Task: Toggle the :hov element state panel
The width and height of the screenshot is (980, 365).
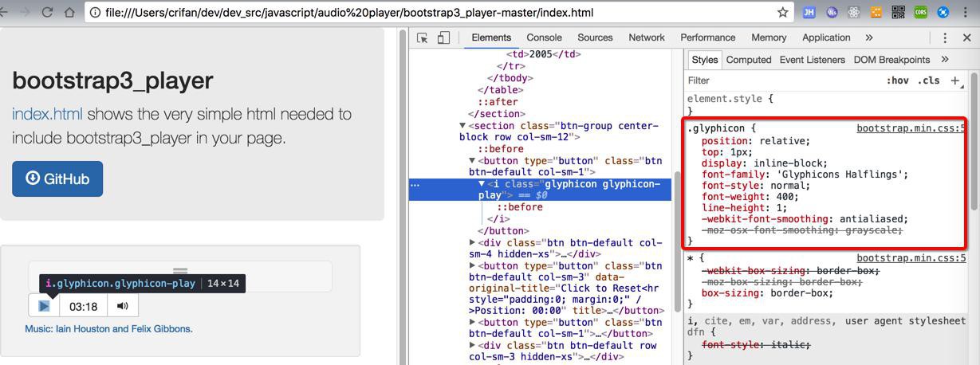Action: pyautogui.click(x=897, y=80)
